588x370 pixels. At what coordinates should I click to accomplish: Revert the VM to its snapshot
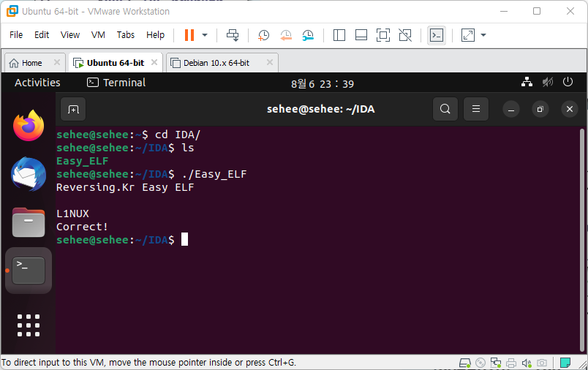tap(286, 35)
